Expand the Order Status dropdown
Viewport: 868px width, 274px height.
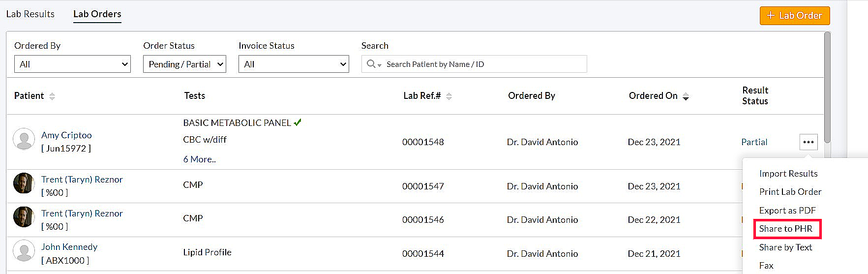coord(184,64)
